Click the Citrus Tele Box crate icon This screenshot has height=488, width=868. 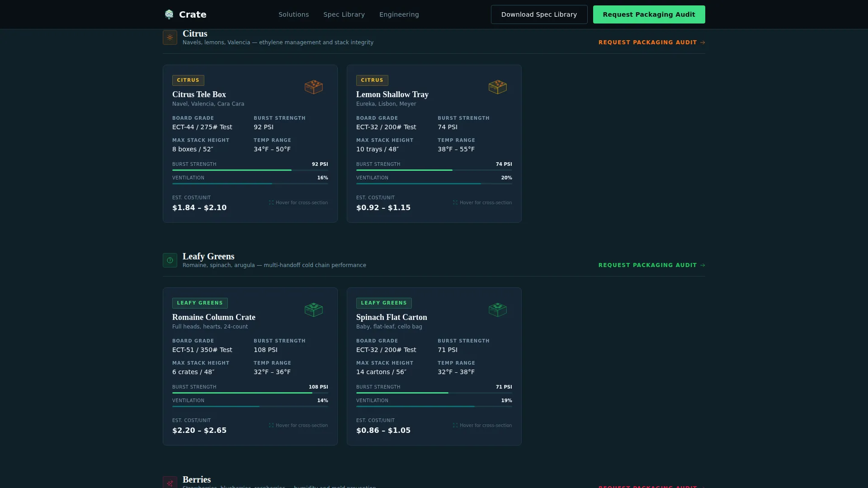click(x=314, y=87)
